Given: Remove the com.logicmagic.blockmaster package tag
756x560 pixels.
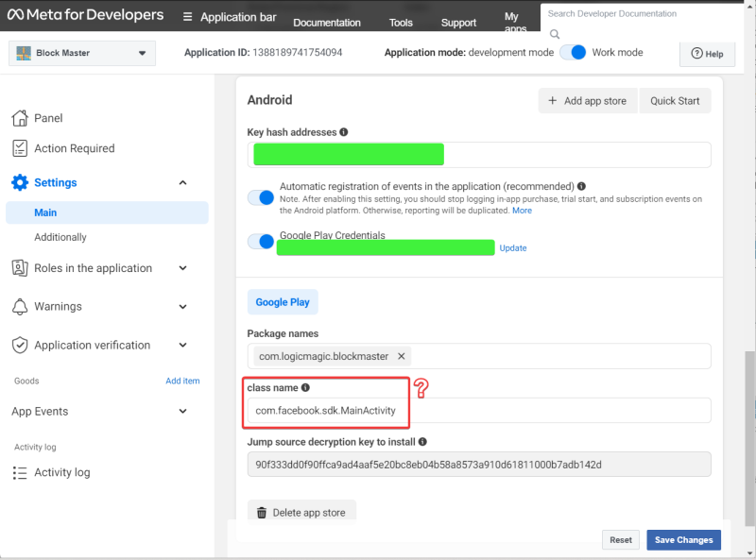Looking at the screenshot, I should (401, 356).
